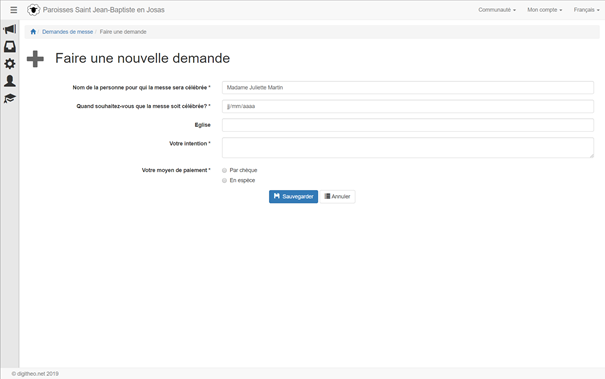Focus the person name input field
Image resolution: width=605 pixels, height=379 pixels.
pos(408,88)
